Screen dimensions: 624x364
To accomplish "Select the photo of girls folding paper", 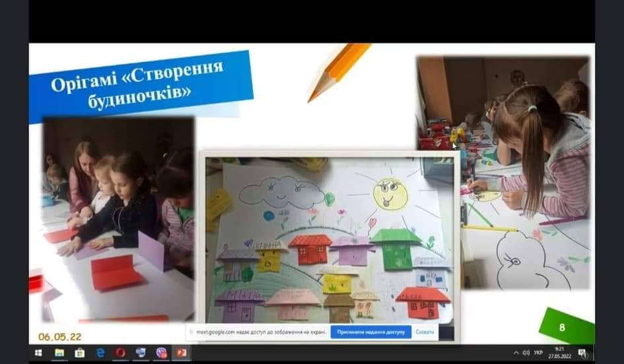I will [119, 220].
